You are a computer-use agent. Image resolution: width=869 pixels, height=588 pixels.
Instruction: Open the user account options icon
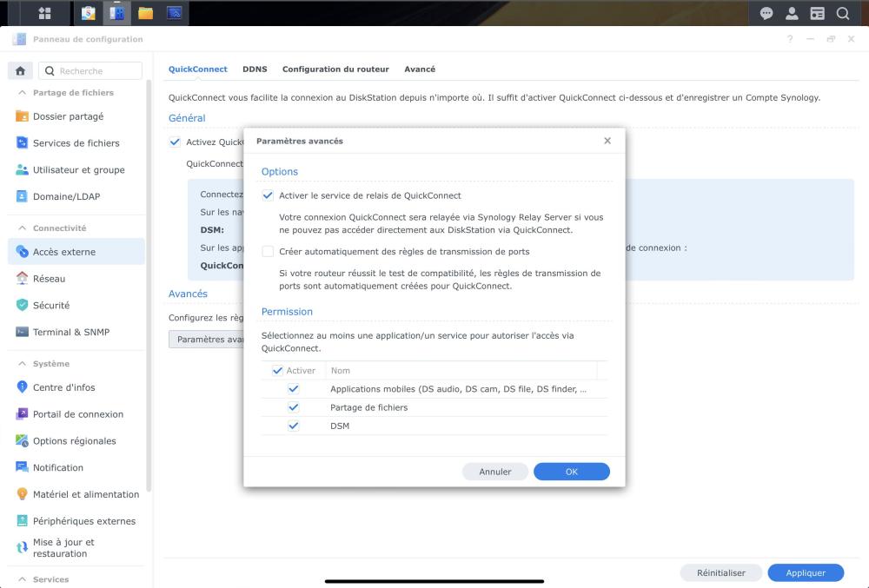(792, 13)
